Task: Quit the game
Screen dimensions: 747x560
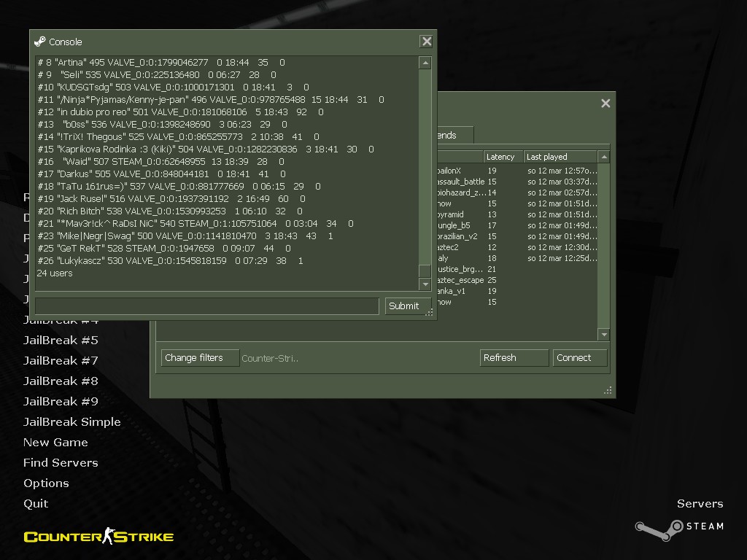Action: (36, 504)
